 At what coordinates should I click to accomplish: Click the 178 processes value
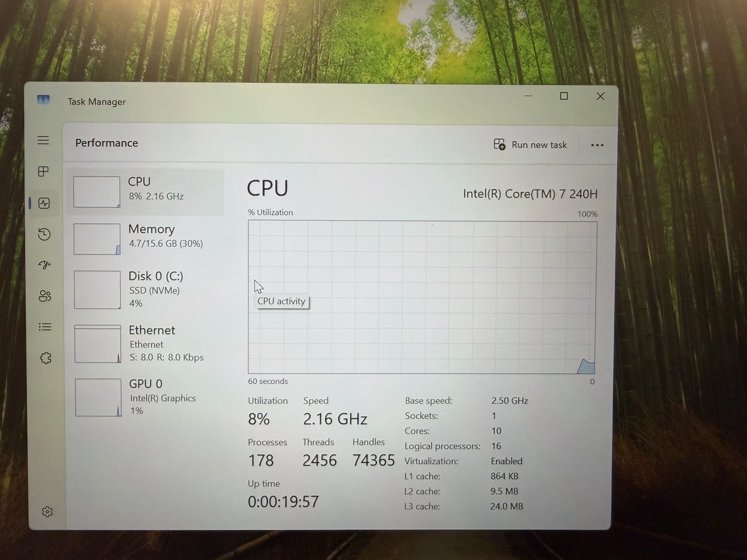coord(261,461)
